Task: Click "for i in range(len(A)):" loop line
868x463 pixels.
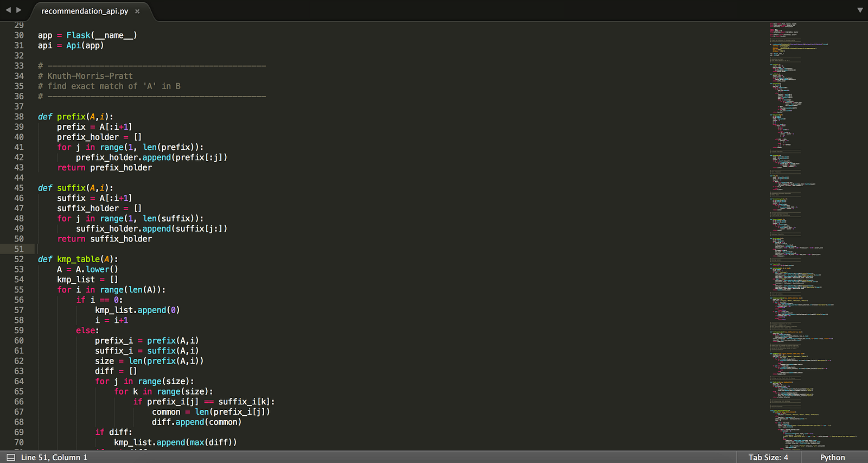Action: 111,290
